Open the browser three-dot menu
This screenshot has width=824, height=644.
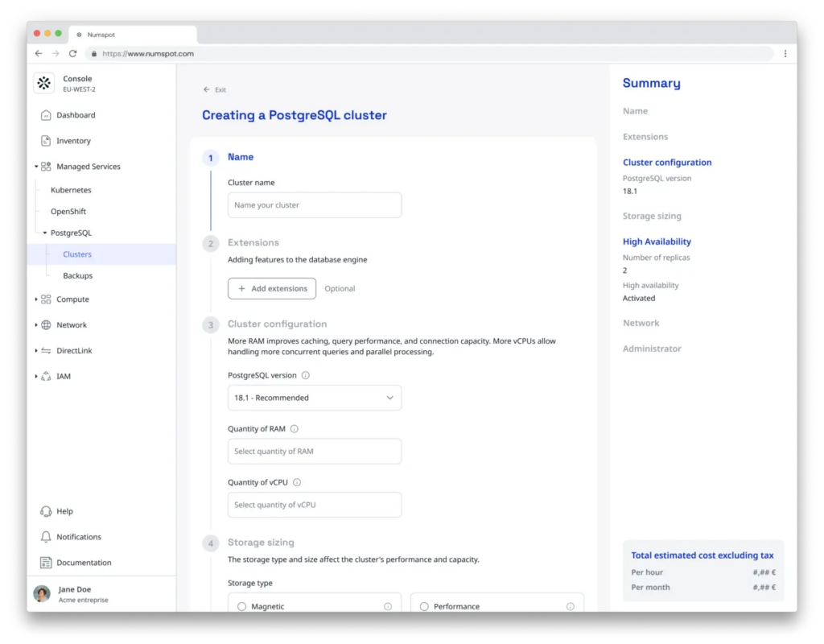click(x=785, y=54)
